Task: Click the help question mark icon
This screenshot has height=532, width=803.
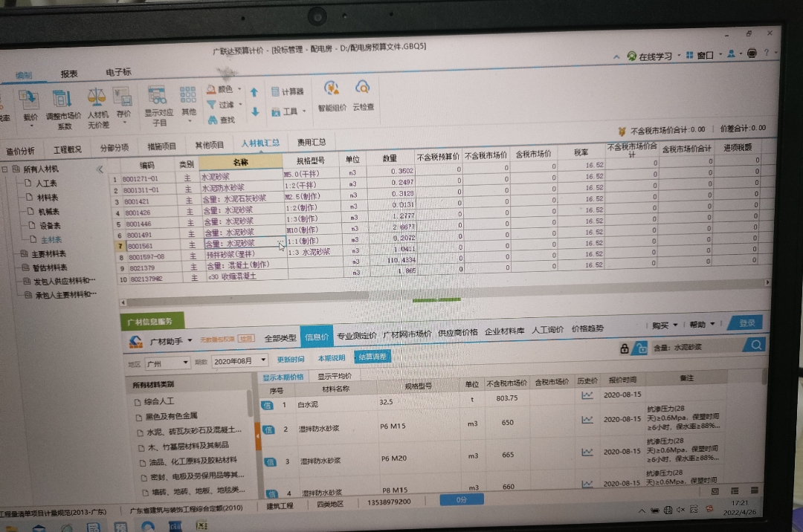Action: (767, 53)
